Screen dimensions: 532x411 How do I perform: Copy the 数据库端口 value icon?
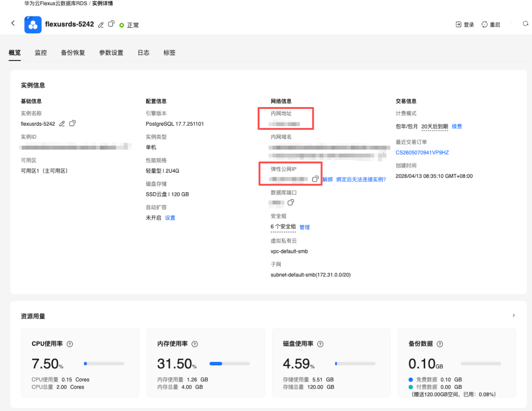click(291, 202)
